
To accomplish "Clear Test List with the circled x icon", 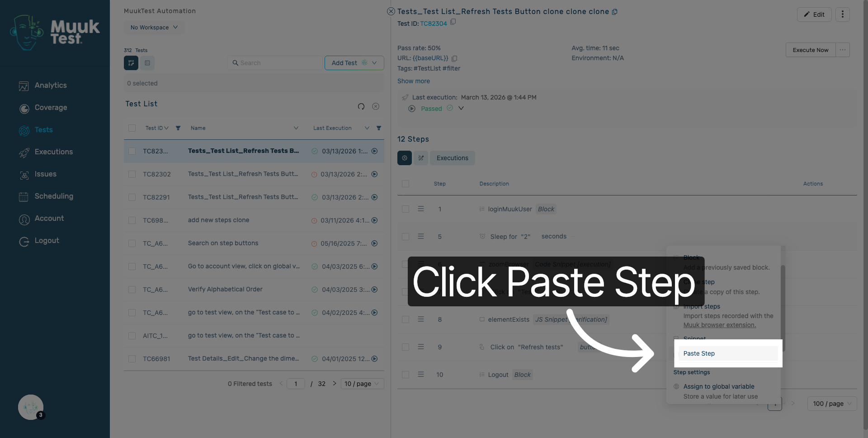I will point(376,106).
